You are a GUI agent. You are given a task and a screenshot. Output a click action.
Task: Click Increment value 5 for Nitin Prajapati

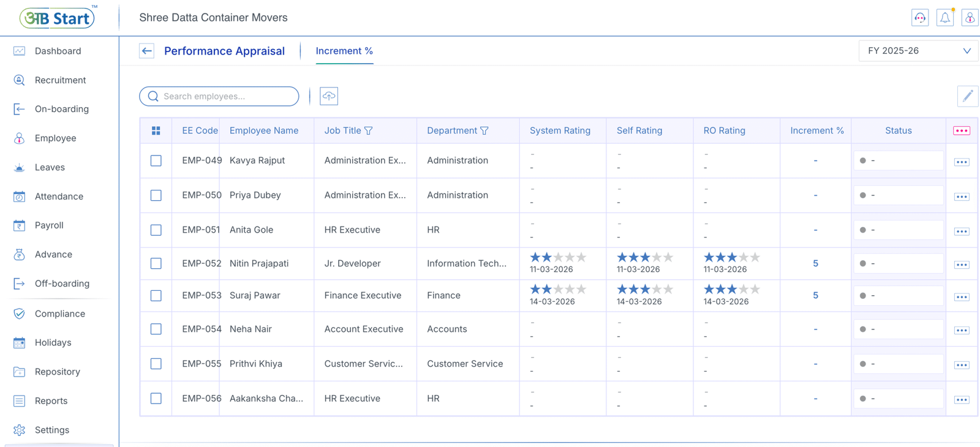pyautogui.click(x=815, y=263)
